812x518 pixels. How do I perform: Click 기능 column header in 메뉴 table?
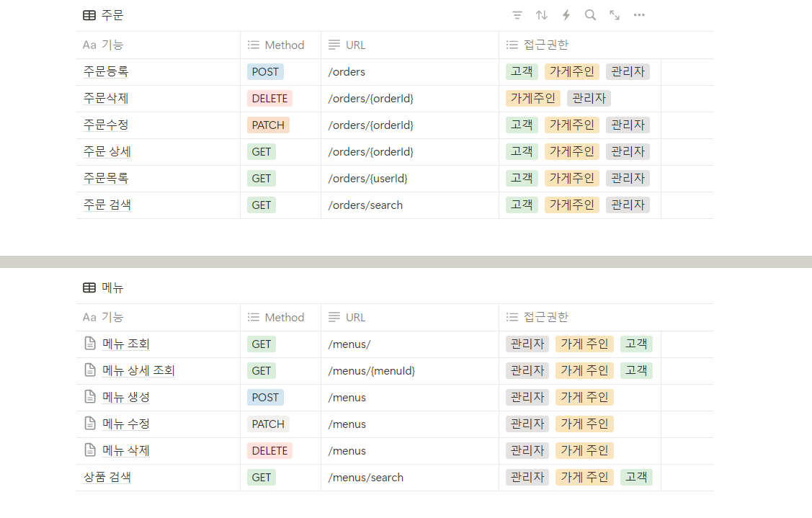(x=158, y=317)
